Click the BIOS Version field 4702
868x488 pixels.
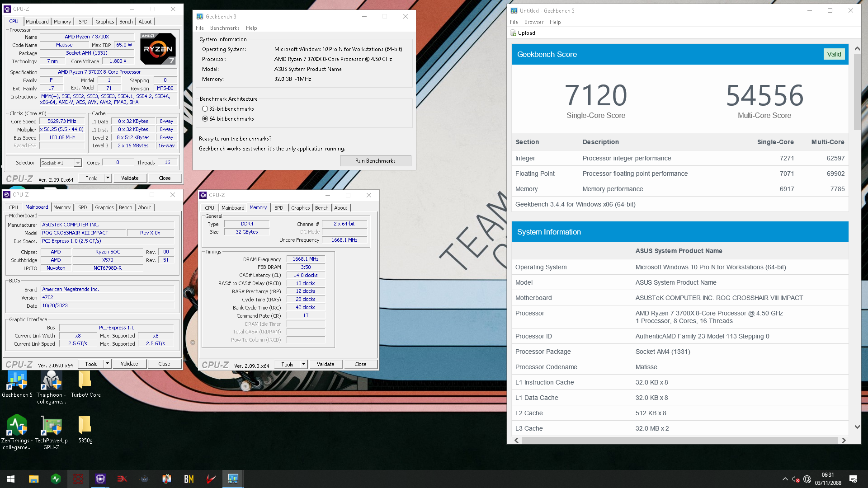point(108,297)
